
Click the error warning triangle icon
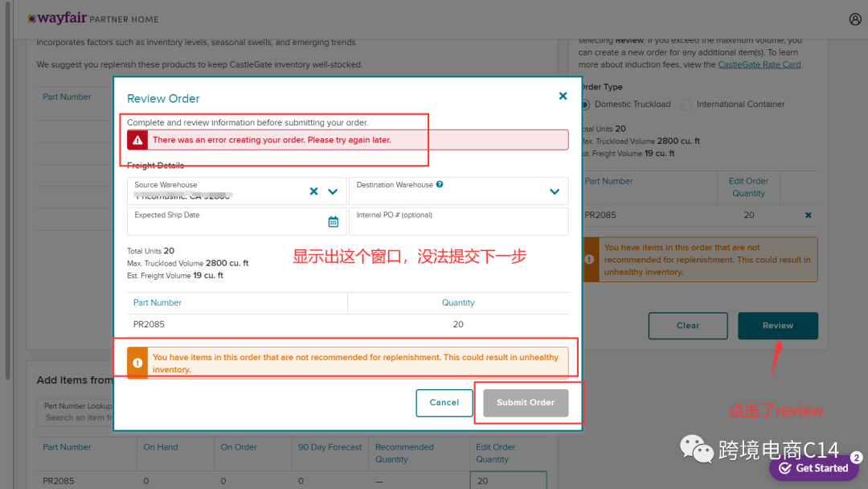click(137, 139)
